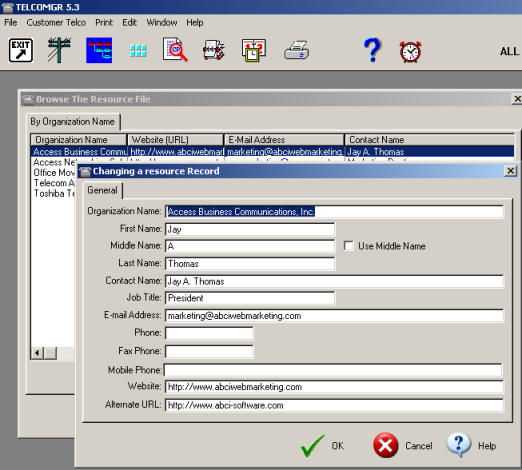Click the Organization Name input field

point(334,212)
